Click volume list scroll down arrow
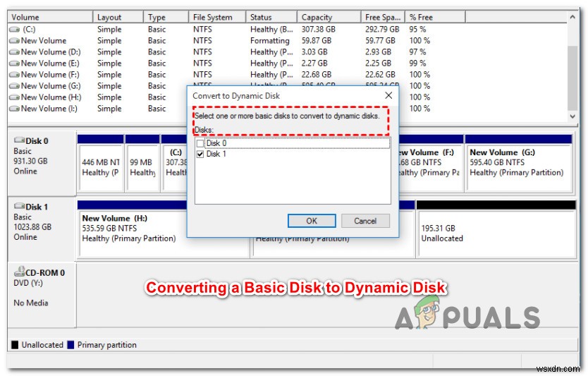Screen dimensions: 588x376 572,116
